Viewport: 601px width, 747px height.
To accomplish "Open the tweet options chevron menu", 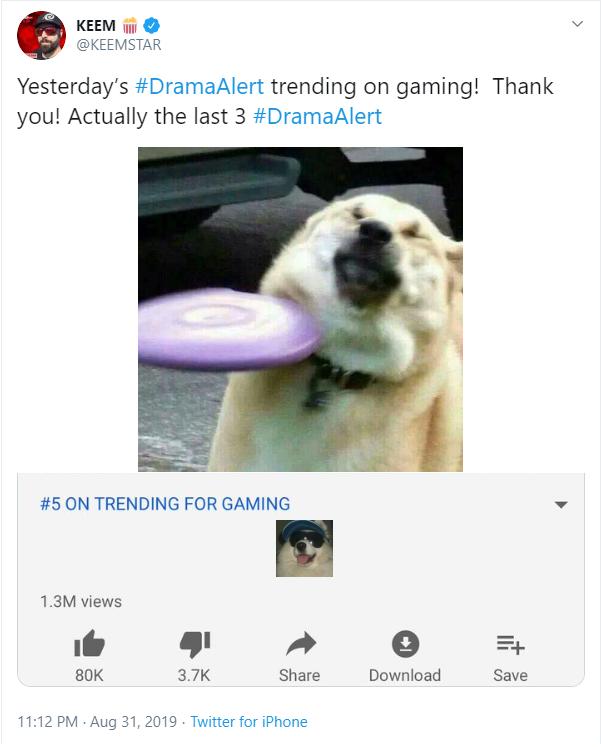I will 577,24.
